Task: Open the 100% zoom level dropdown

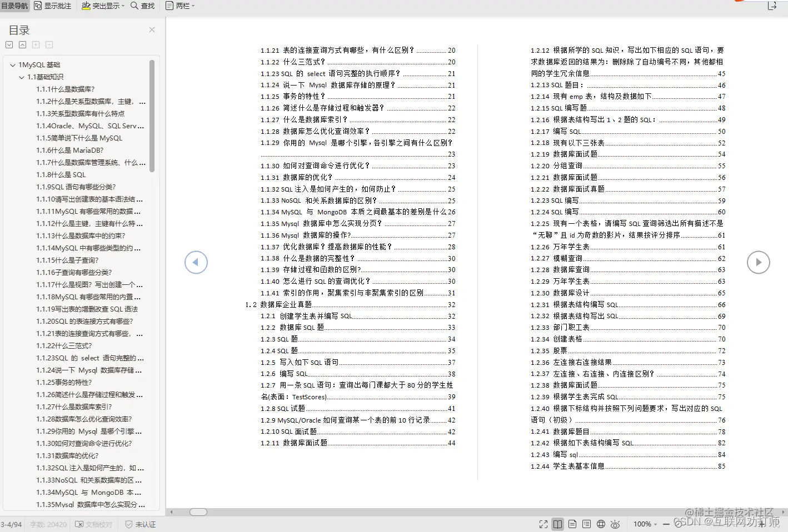Action: click(645, 524)
